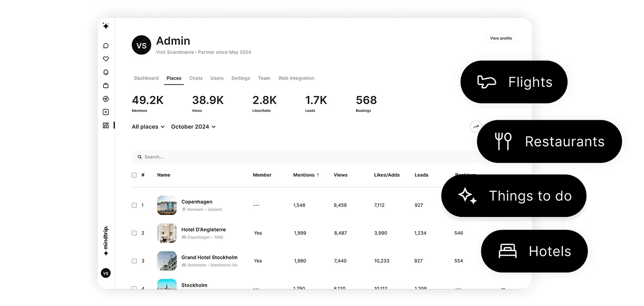Click the VS avatar at sidebar bottom

pos(106,273)
